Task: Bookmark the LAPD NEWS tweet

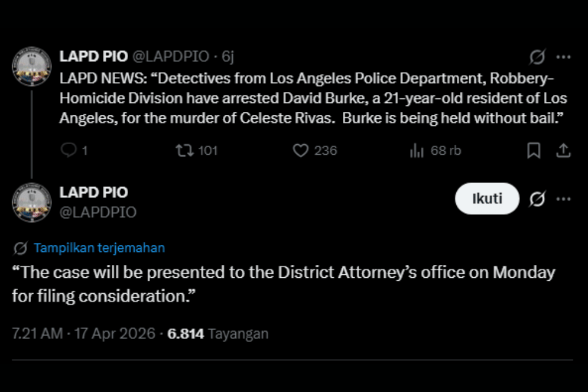Action: pyautogui.click(x=533, y=151)
